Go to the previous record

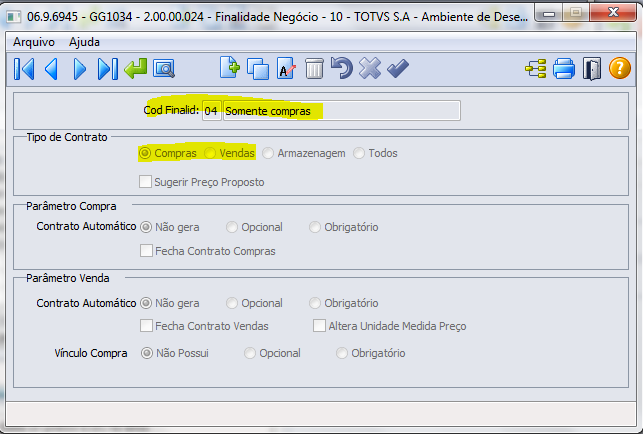pyautogui.click(x=52, y=69)
